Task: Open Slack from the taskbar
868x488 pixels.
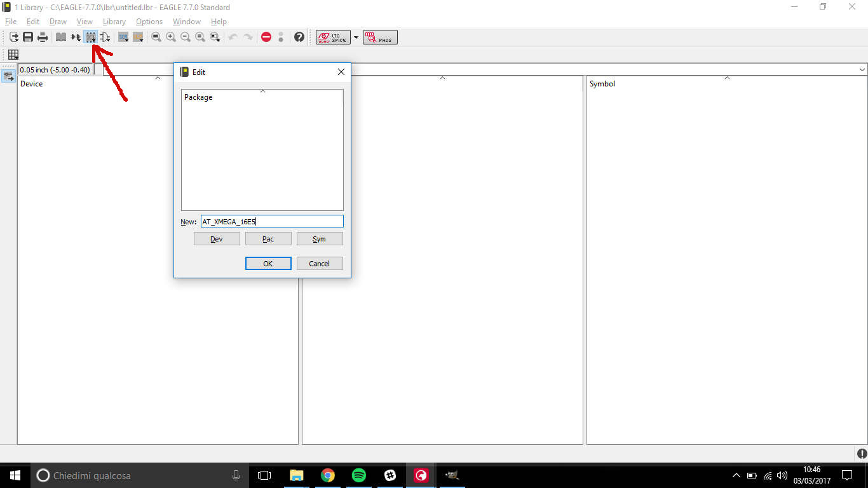Action: pyautogui.click(x=390, y=475)
